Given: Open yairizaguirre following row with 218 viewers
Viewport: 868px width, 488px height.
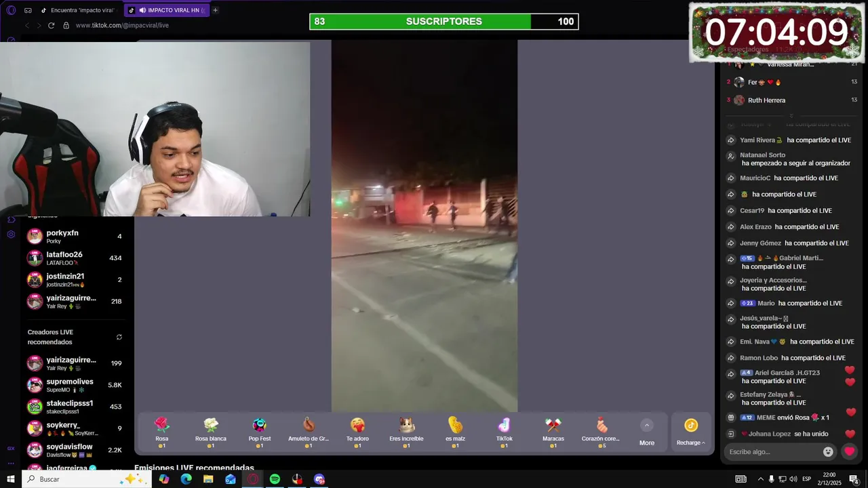Looking at the screenshot, I should point(74,302).
